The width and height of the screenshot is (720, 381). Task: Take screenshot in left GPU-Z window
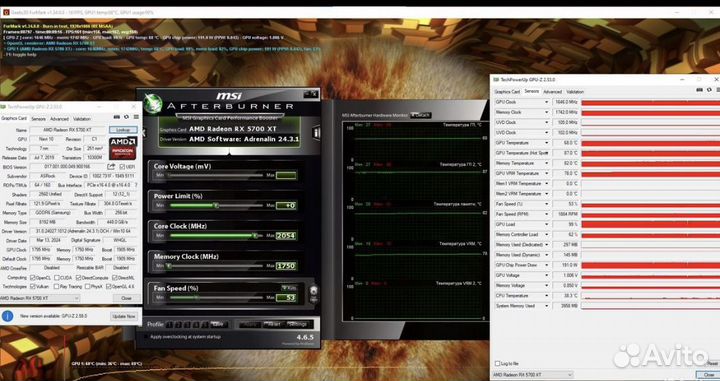pos(117,117)
